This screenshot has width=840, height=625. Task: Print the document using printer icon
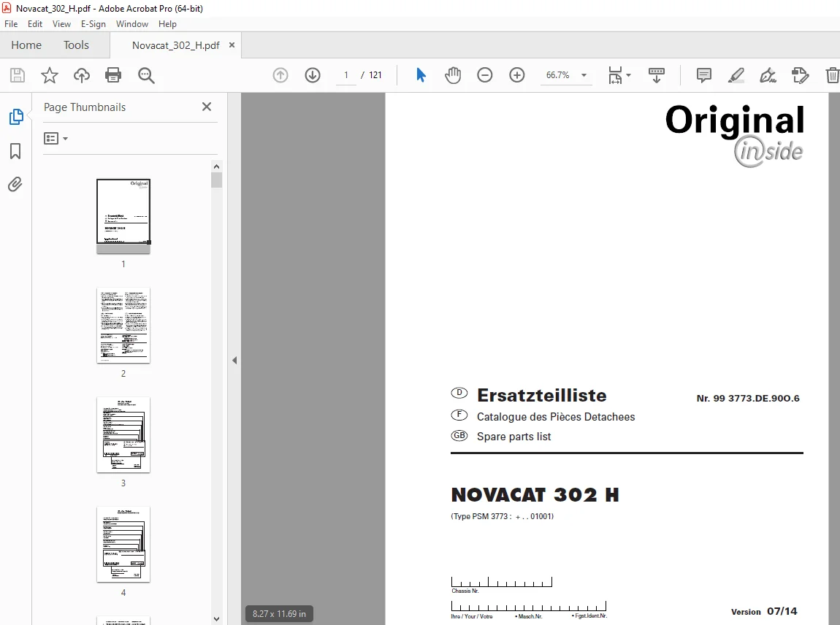coord(113,75)
